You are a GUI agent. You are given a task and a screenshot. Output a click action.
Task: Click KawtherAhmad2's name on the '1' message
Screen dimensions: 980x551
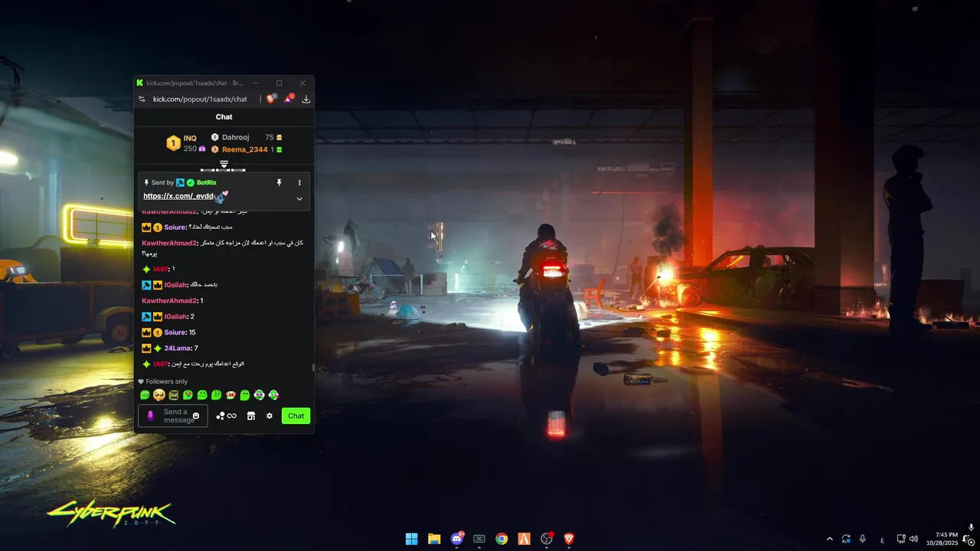(x=169, y=301)
